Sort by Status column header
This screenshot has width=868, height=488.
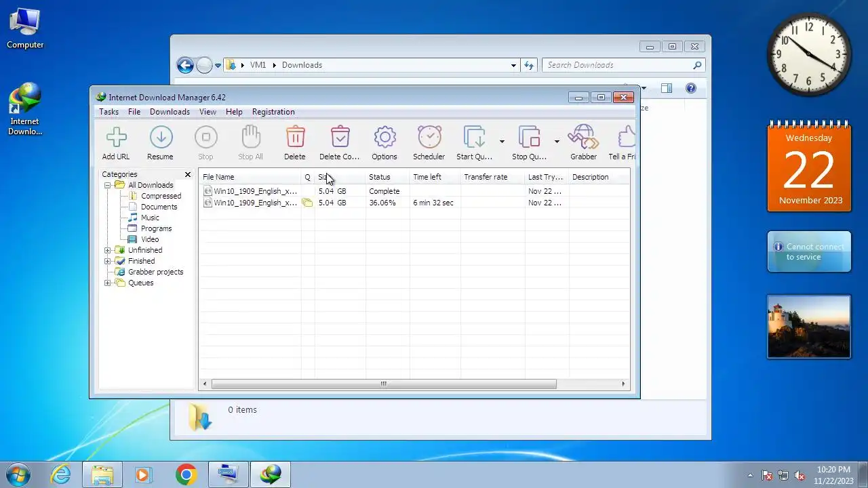387,177
